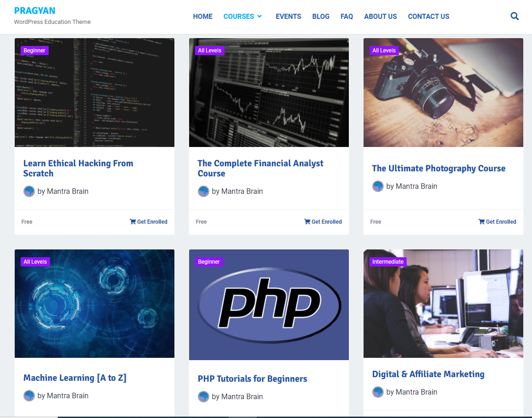Click All Levels badge on Machine Learning card
The height and width of the screenshot is (418, 532).
[x=35, y=261]
